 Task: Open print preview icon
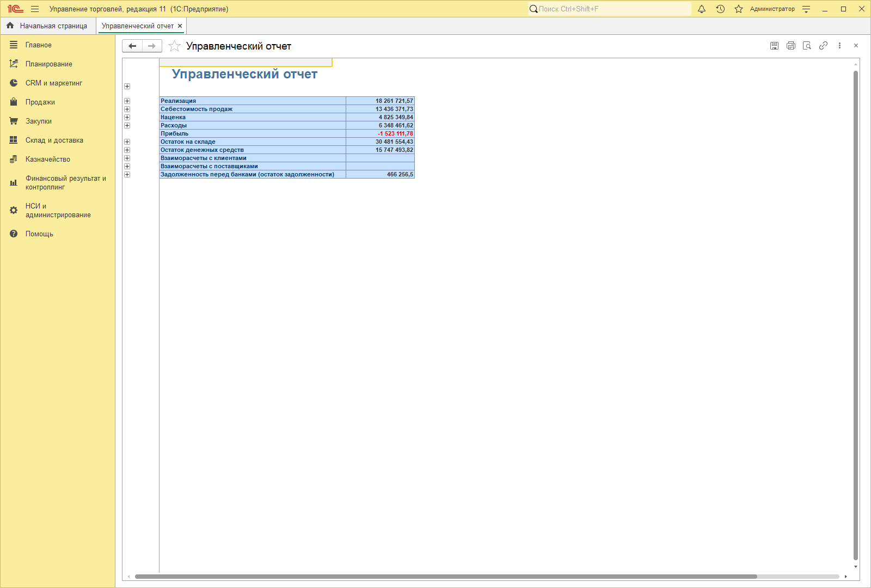(807, 46)
